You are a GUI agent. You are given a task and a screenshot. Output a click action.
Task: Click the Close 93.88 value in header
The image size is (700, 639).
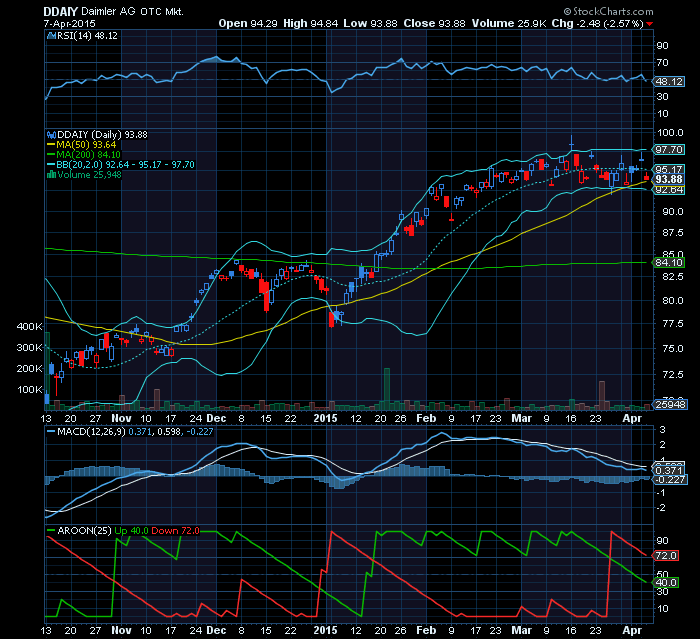[434, 23]
